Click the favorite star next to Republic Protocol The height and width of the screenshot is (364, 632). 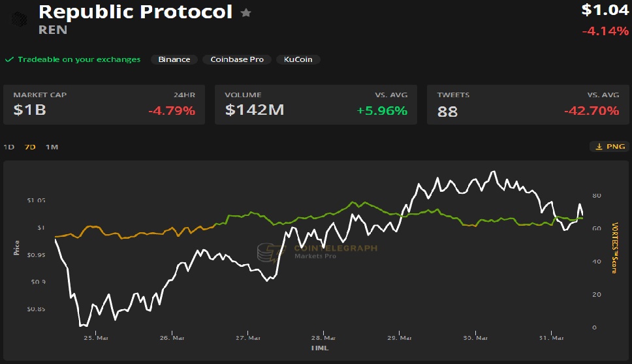point(246,13)
